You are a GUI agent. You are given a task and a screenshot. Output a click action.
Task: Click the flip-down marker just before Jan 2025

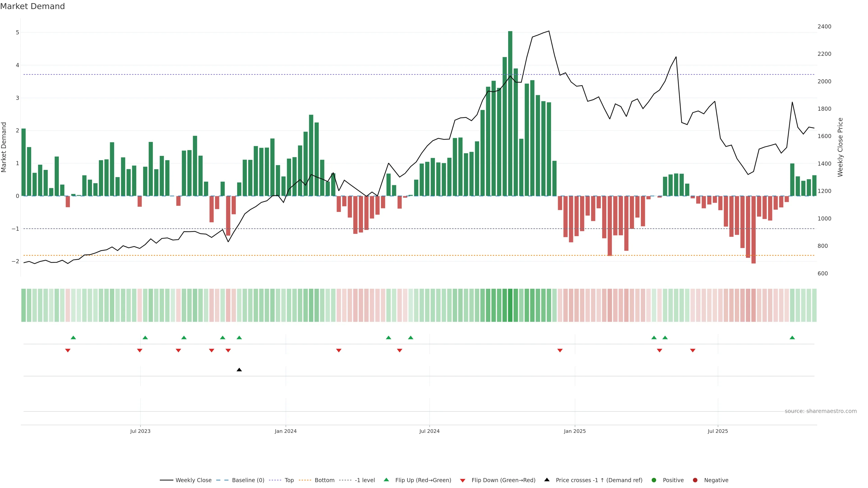tap(560, 351)
